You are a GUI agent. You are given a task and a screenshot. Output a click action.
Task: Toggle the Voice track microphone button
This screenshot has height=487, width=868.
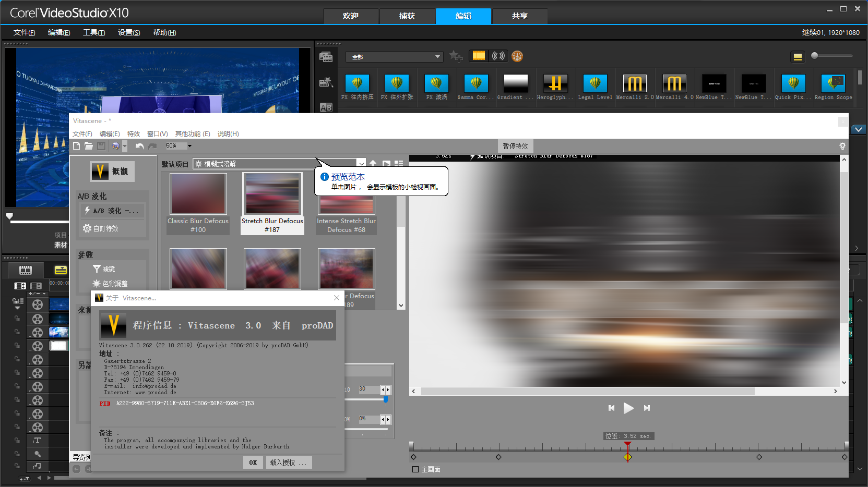[x=37, y=454]
